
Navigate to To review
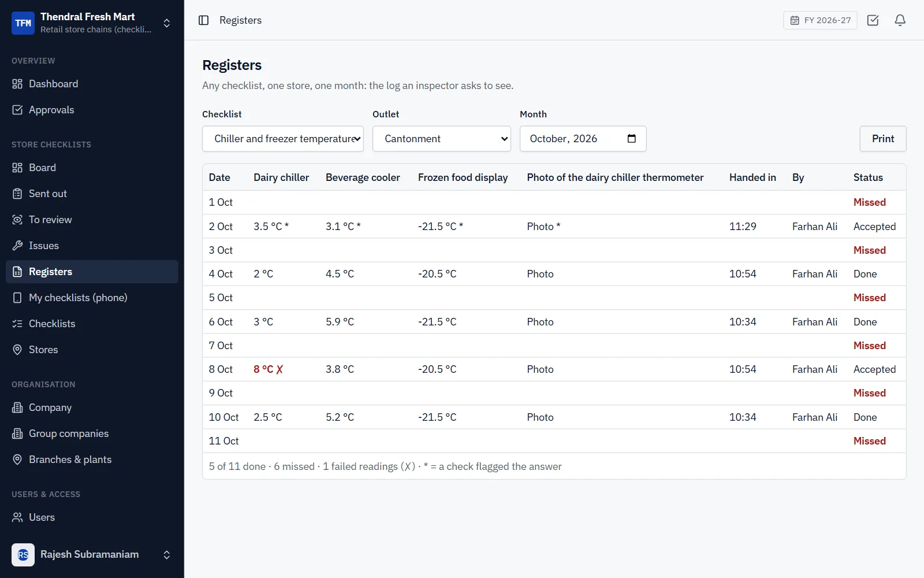pos(92,220)
